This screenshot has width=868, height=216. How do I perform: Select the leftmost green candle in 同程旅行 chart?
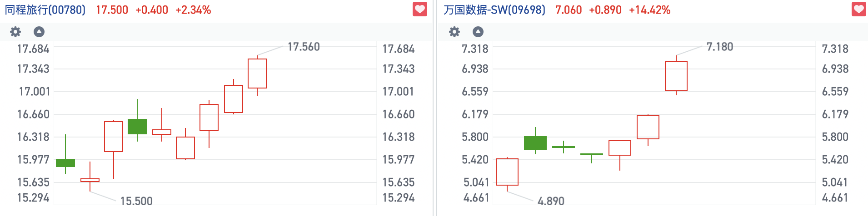[65, 163]
